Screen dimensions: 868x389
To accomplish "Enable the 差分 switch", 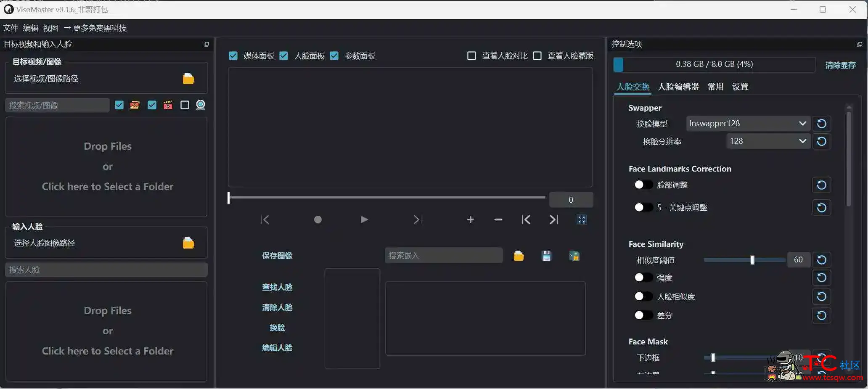I will [643, 315].
